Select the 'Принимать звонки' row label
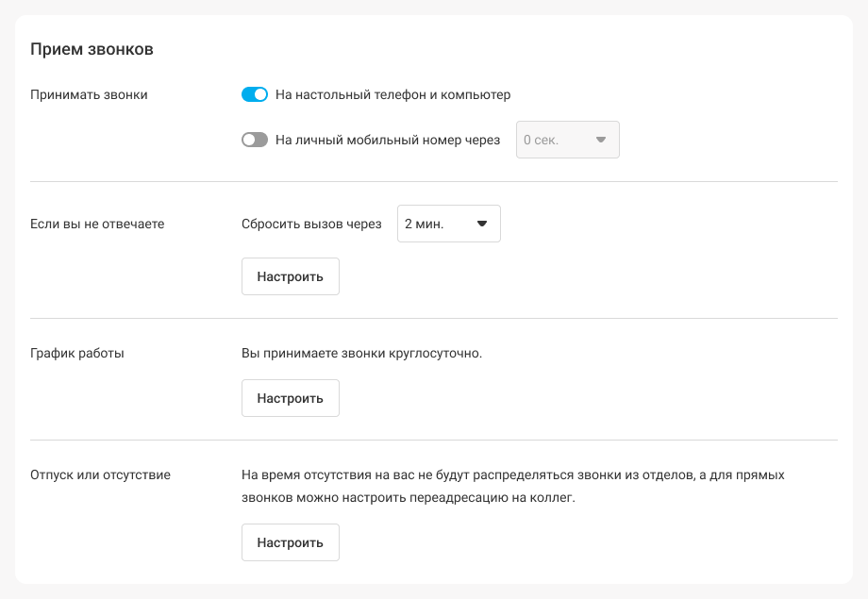868x599 pixels. pyautogui.click(x=89, y=94)
